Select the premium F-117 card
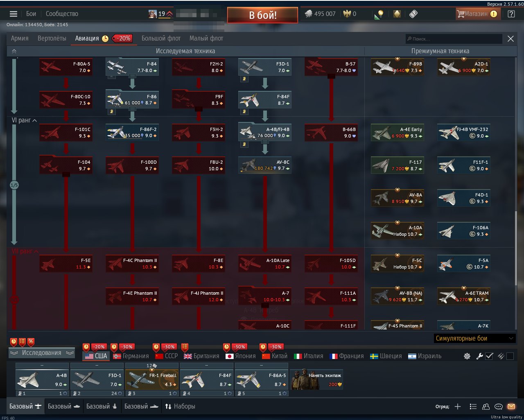Image resolution: width=524 pixels, height=420 pixels. (x=398, y=165)
